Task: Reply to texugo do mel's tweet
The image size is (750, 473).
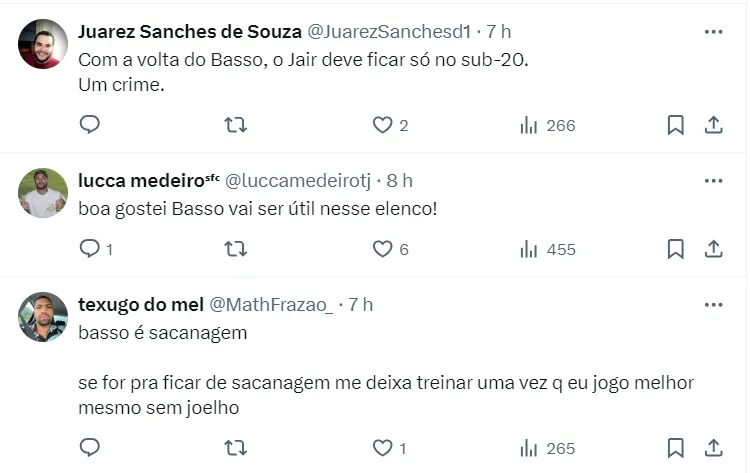Action: 90,447
